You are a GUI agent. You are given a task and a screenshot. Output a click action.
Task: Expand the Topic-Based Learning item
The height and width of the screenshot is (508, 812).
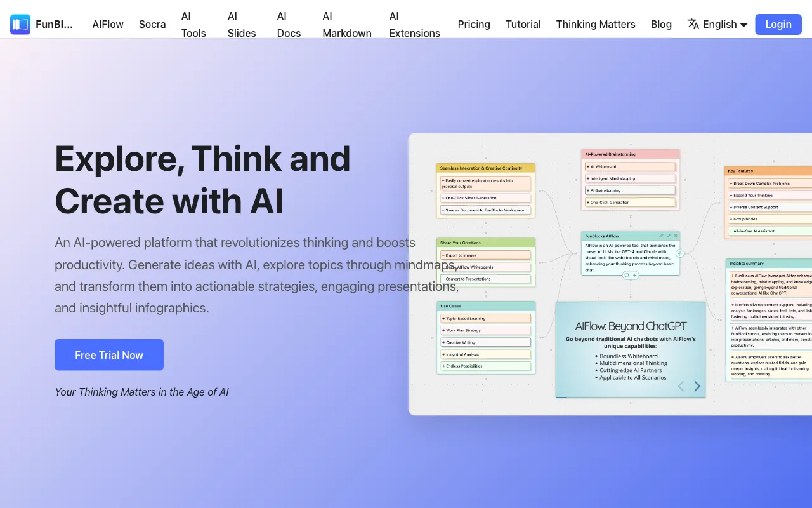click(485, 319)
